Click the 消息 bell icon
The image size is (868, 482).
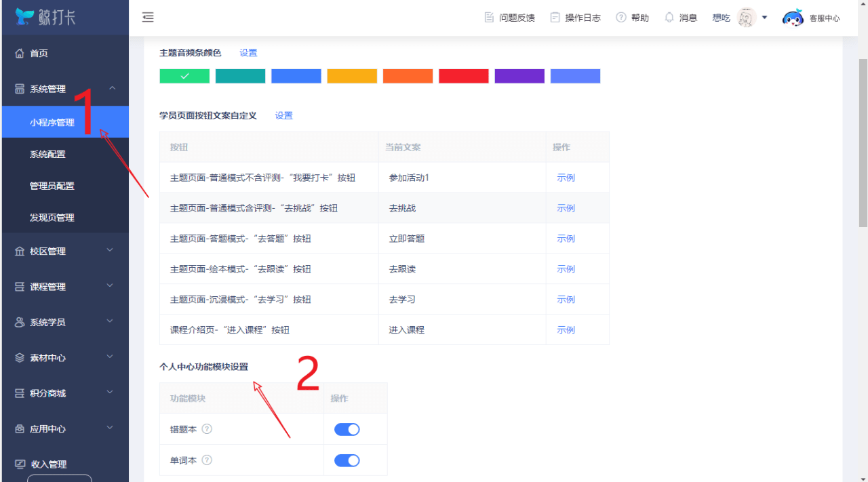point(669,18)
